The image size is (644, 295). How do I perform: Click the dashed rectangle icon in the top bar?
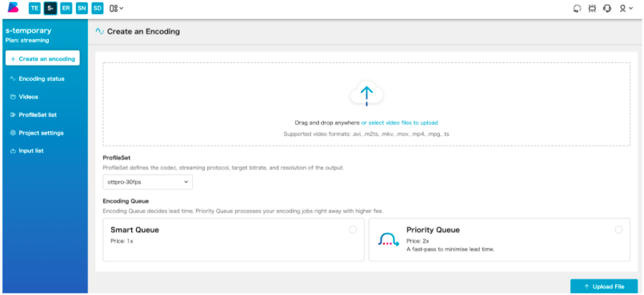(x=592, y=9)
